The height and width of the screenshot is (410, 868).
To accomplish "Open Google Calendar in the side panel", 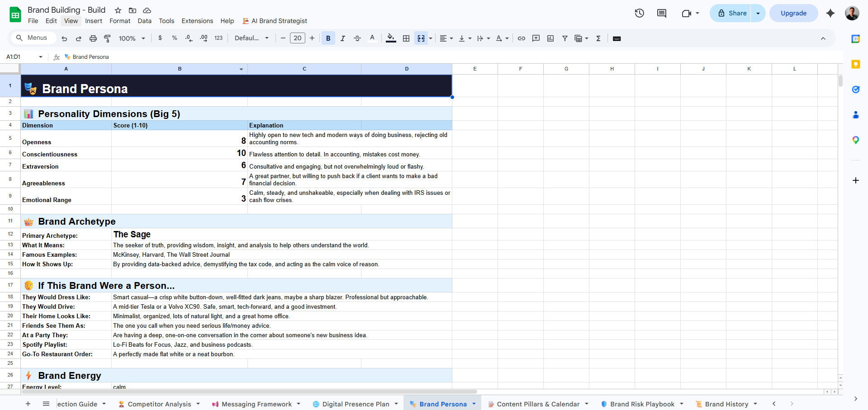I will point(856,39).
